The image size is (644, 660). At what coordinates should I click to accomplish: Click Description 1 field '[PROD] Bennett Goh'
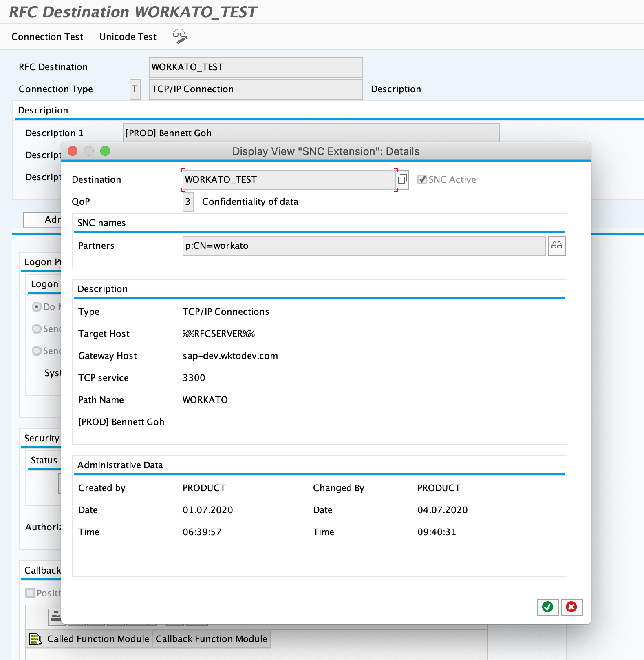click(311, 133)
